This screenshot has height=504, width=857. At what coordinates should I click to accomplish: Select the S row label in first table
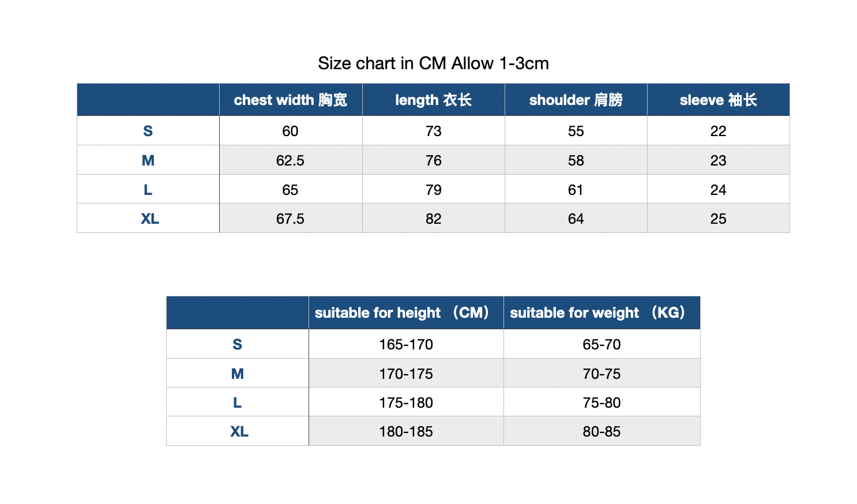[148, 131]
